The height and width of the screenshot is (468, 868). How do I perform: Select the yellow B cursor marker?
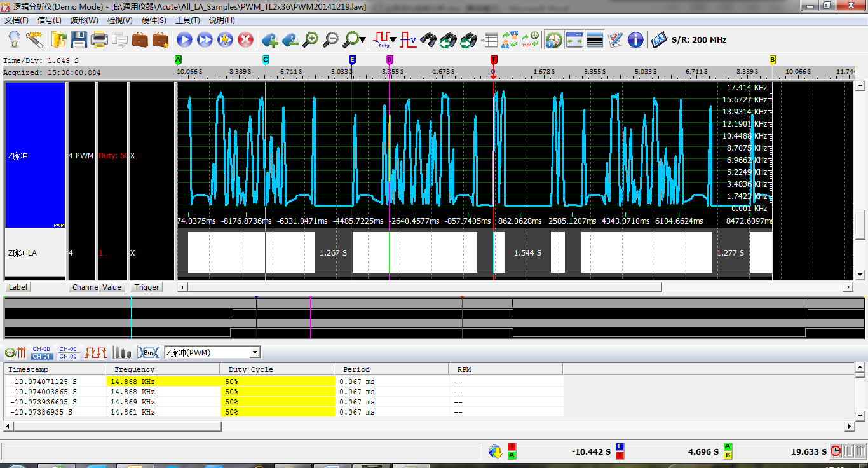coord(773,59)
